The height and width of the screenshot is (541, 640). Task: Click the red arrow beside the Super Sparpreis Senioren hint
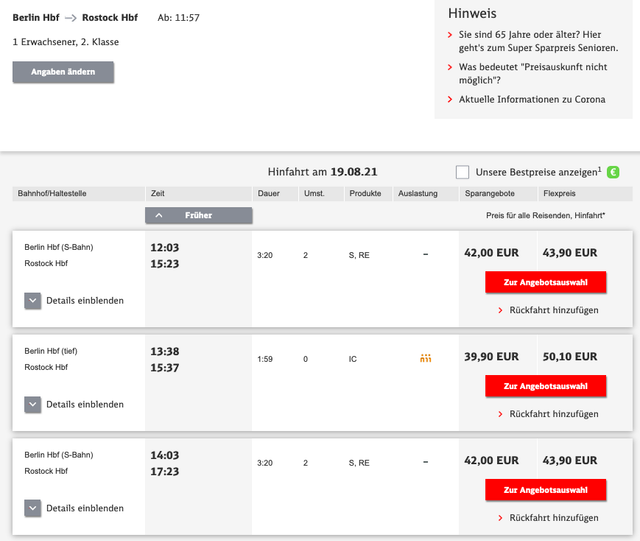click(x=451, y=35)
